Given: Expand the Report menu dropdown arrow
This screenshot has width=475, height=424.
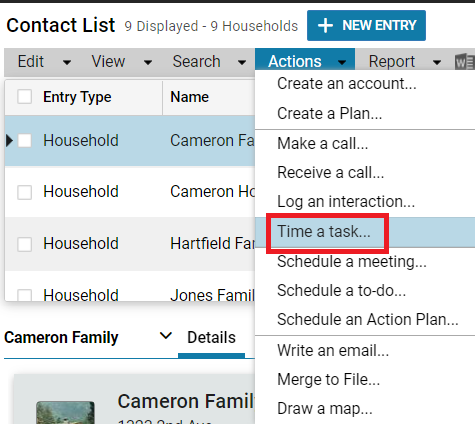Looking at the screenshot, I should (437, 62).
